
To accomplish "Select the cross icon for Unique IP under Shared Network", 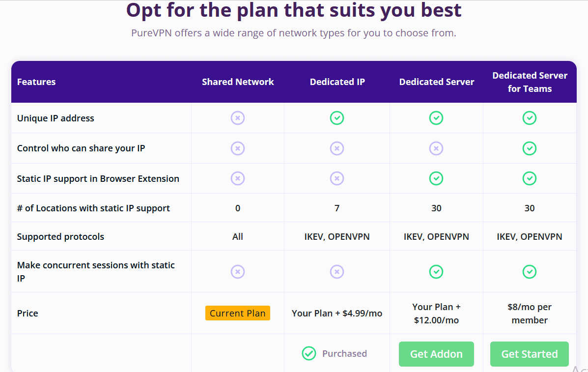I will 238,118.
